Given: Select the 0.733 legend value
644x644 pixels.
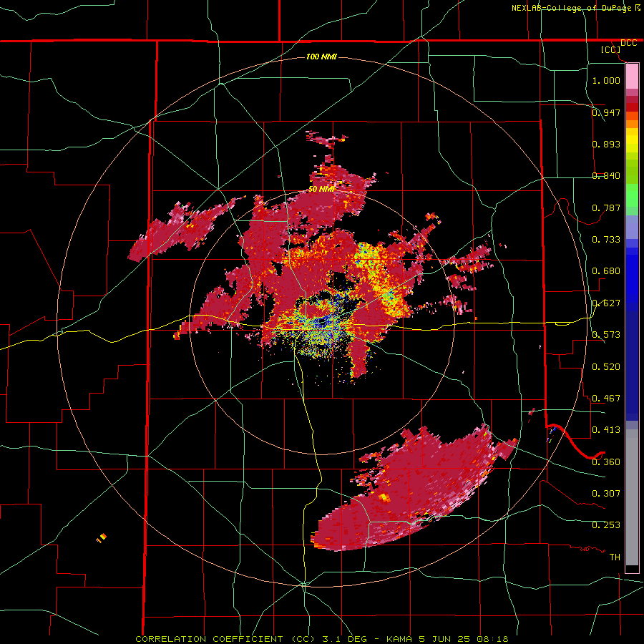Looking at the screenshot, I should pos(606,239).
